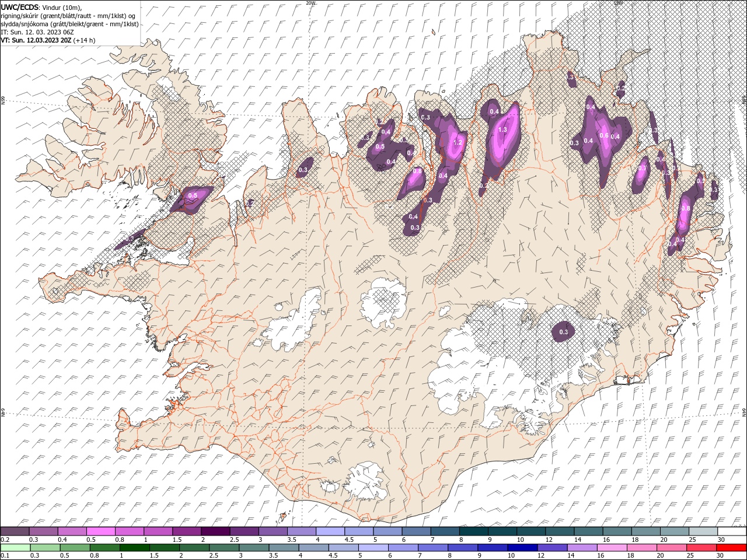Pick the light pink lower swatch between 16 and 18
Viewport: 747px width, 560px height.
[x=613, y=548]
